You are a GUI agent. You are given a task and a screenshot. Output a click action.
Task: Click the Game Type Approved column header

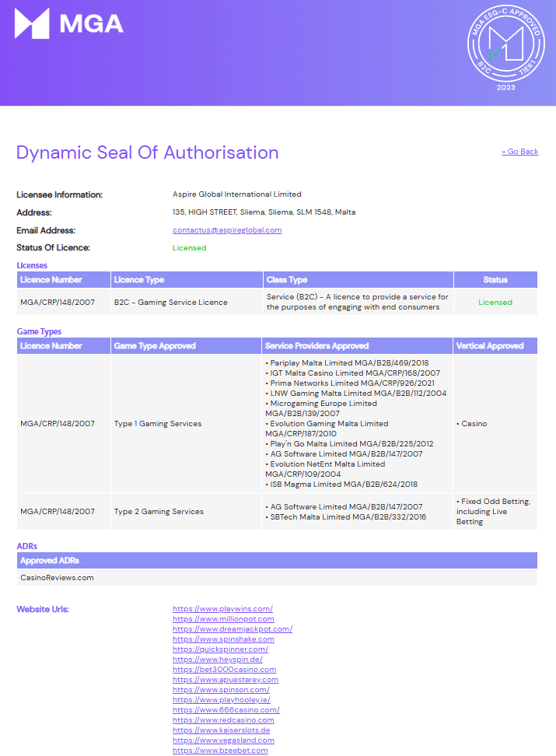coord(186,345)
